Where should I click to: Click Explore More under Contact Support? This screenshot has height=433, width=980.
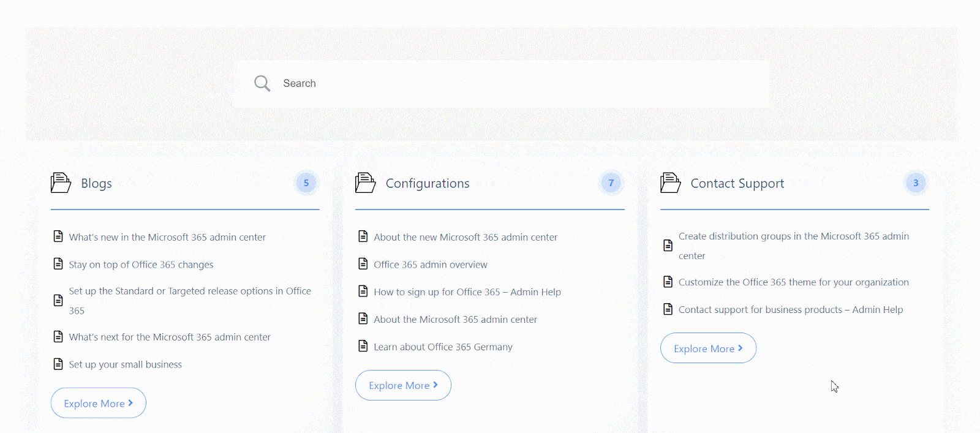pyautogui.click(x=708, y=348)
